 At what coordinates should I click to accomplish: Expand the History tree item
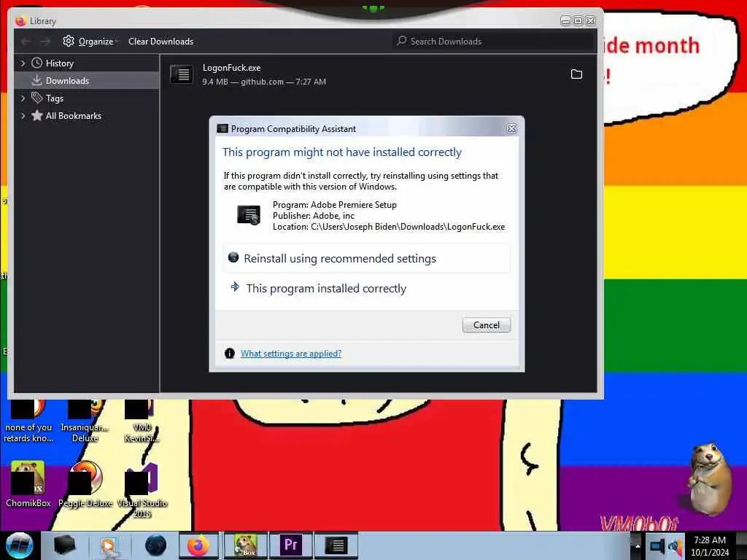[23, 63]
